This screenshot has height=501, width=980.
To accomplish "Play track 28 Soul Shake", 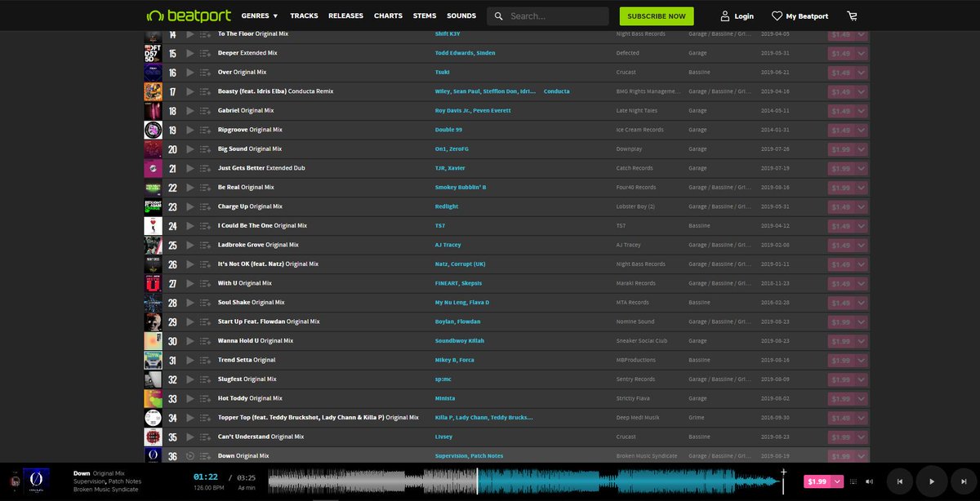I will 189,303.
